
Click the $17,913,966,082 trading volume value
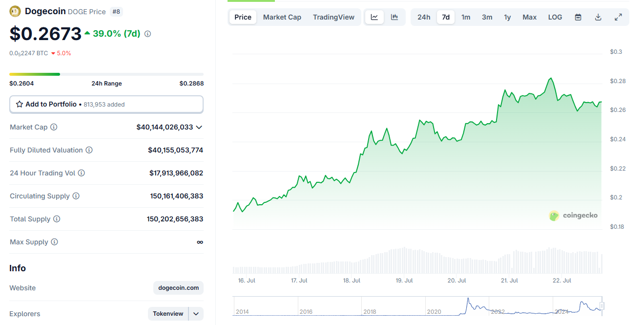176,173
